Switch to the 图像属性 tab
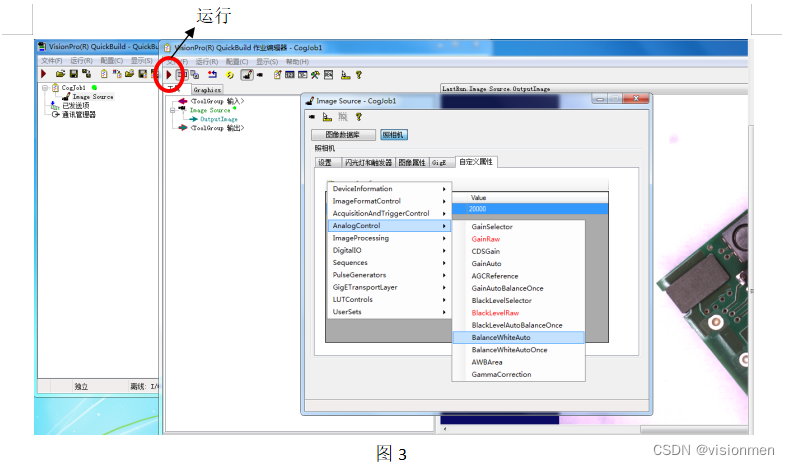This screenshot has width=790, height=465. [412, 162]
